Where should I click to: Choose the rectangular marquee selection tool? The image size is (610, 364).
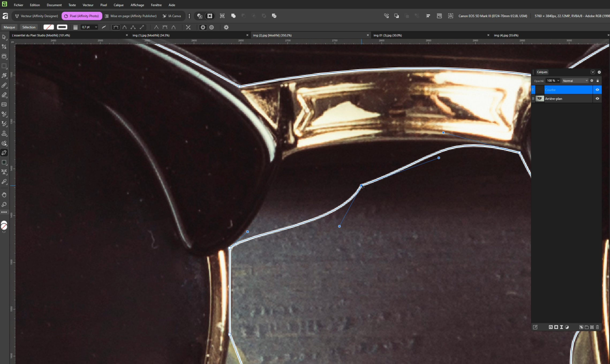(4, 66)
